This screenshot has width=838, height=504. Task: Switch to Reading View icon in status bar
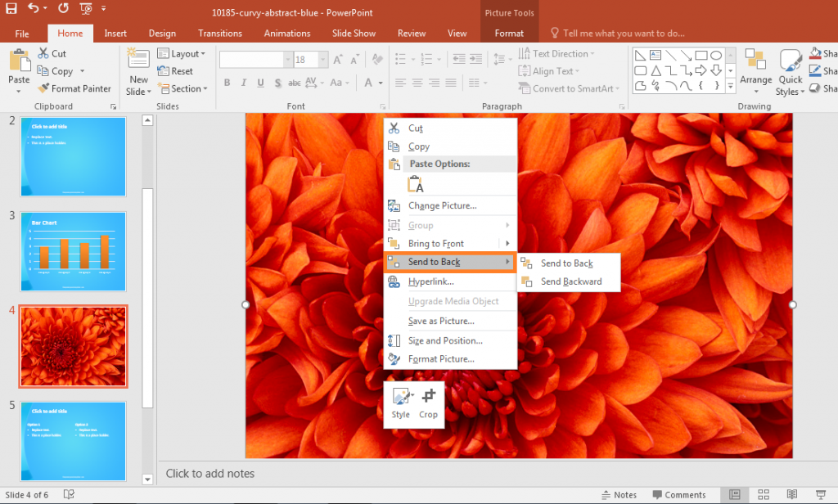click(x=792, y=494)
